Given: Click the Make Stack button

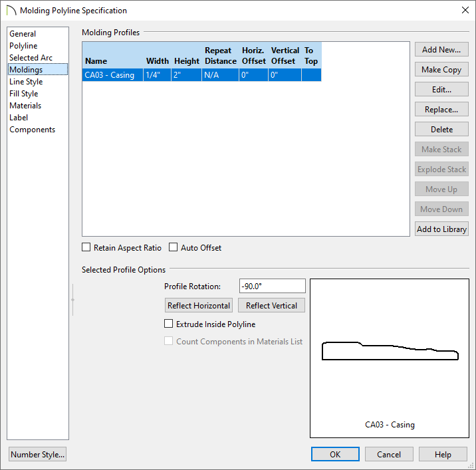Looking at the screenshot, I should pyautogui.click(x=441, y=150).
